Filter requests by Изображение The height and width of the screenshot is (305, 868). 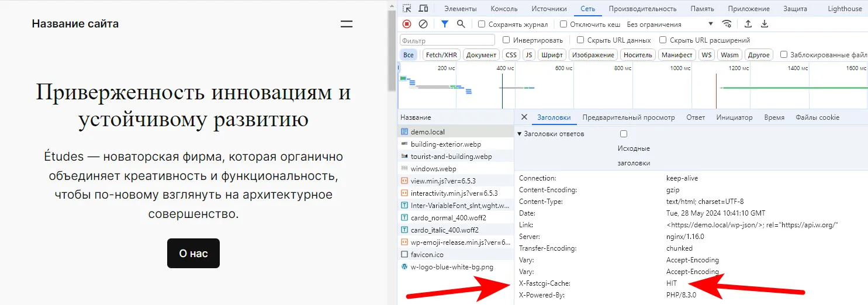(593, 55)
